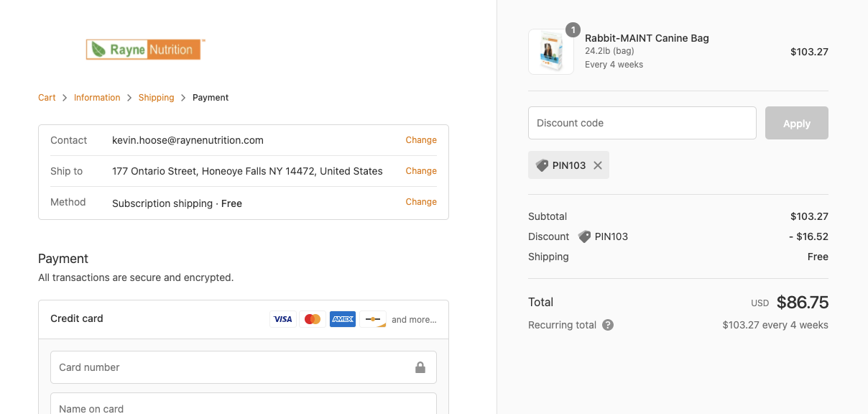Go back to Shipping breadcrumb step
The width and height of the screenshot is (868, 414).
[x=156, y=98]
